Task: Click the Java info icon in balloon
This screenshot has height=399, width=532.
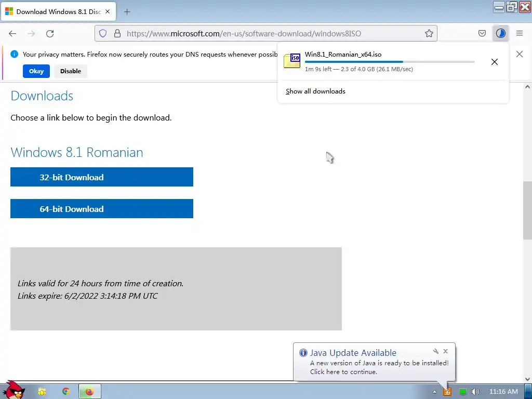Action: (303, 353)
